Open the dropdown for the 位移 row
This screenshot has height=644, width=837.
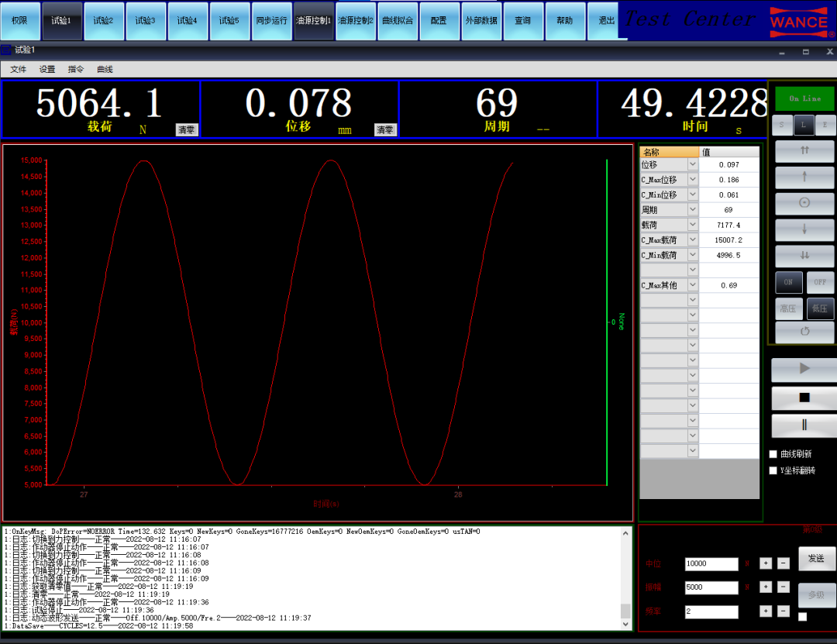point(692,164)
